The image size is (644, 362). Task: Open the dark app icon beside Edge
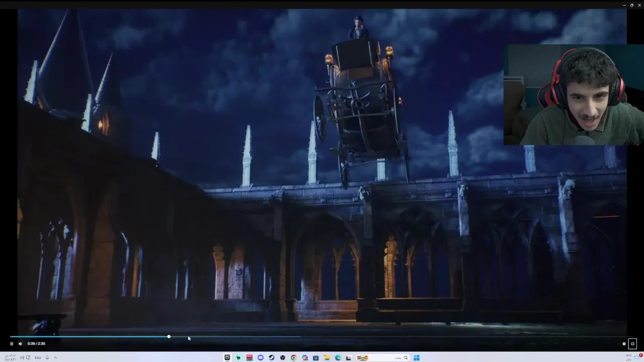point(348,358)
